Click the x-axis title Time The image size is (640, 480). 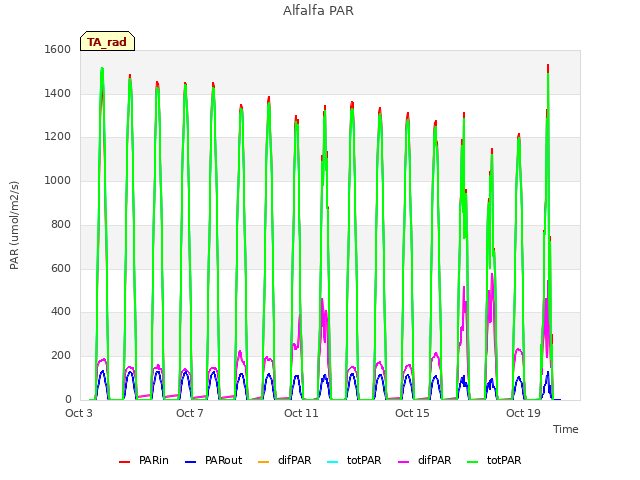tap(565, 429)
